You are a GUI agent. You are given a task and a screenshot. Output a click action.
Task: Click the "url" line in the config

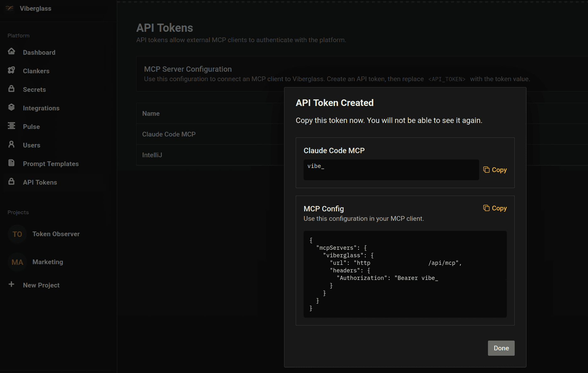pyautogui.click(x=396, y=263)
